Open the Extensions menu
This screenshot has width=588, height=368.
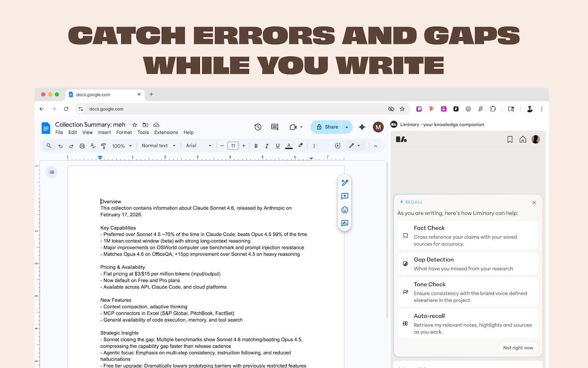coord(166,132)
